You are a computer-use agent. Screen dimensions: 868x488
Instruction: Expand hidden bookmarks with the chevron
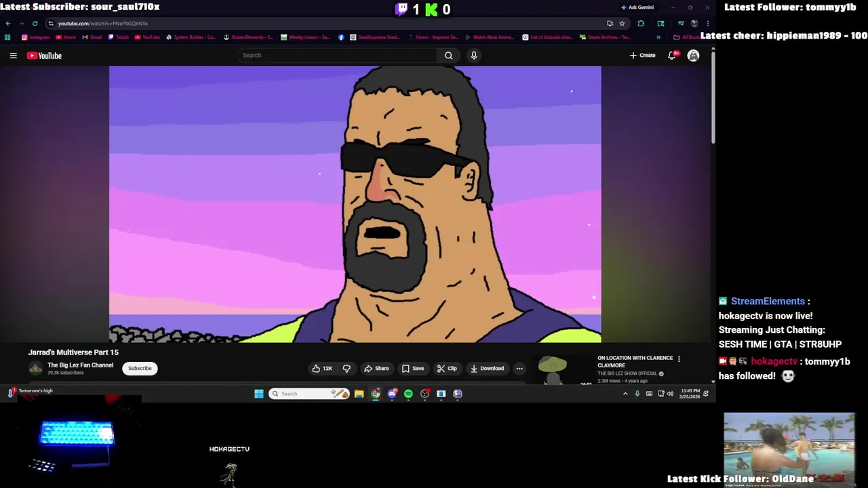point(658,37)
